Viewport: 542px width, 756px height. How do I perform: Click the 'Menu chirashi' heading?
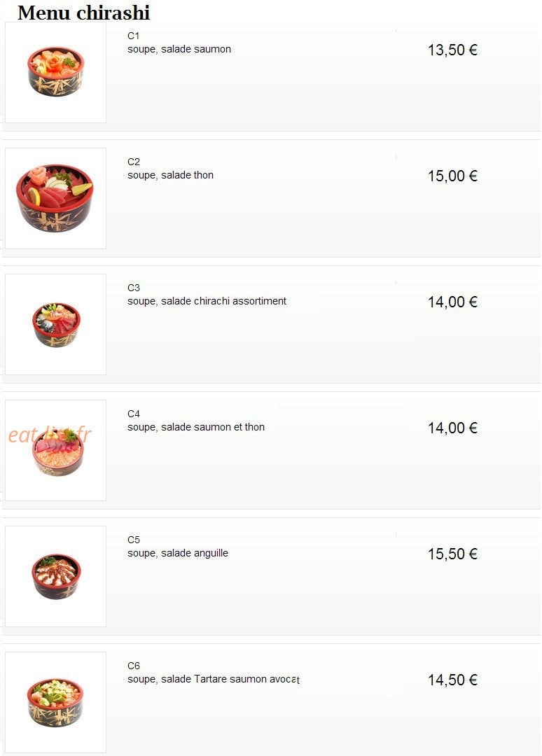pos(84,13)
